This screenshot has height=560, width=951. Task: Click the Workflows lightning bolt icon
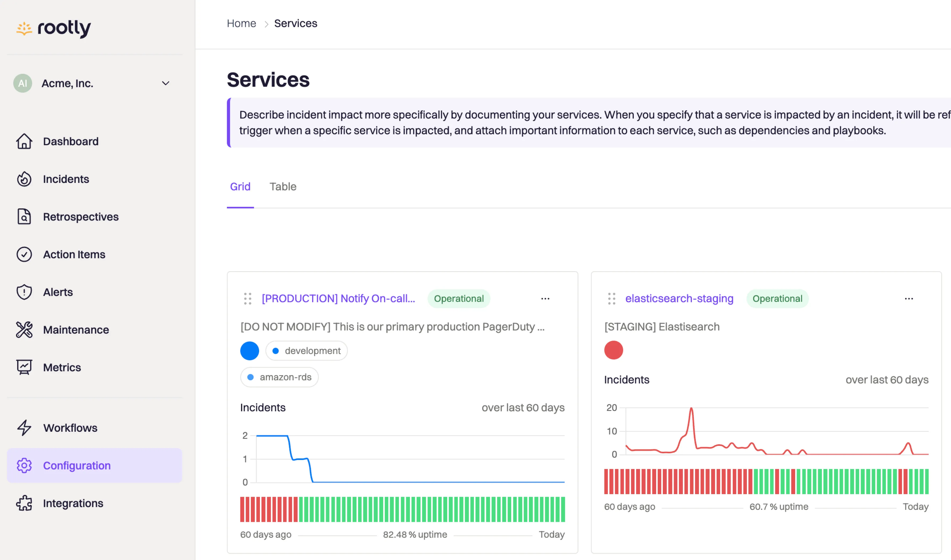pyautogui.click(x=24, y=427)
